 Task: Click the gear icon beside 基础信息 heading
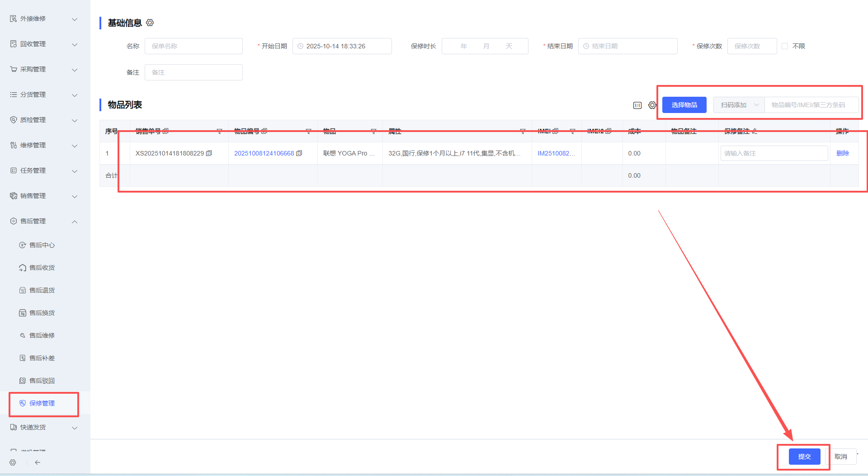[150, 23]
